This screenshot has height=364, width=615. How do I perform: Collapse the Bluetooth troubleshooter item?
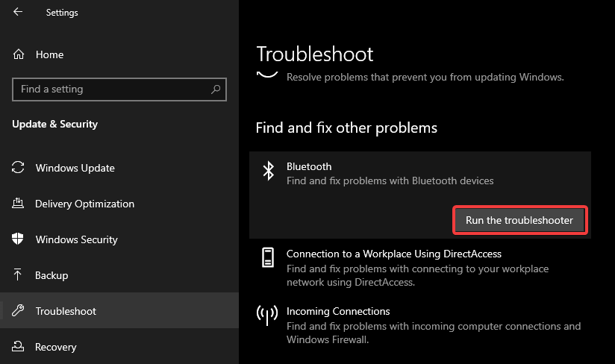[x=420, y=174]
